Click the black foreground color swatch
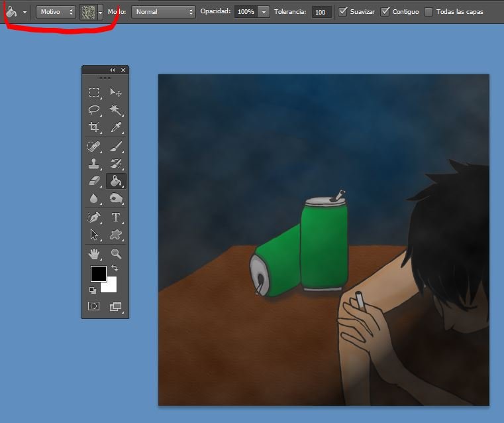 99,273
